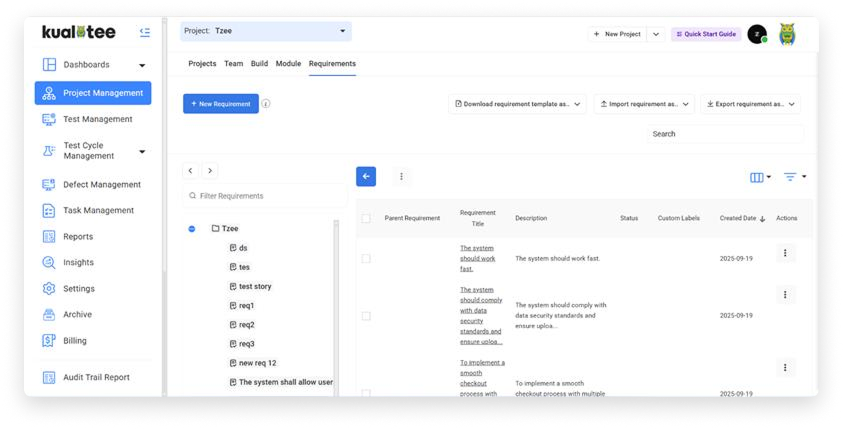The image size is (843, 429).
Task: Open the column view selector icon
Action: [760, 177]
